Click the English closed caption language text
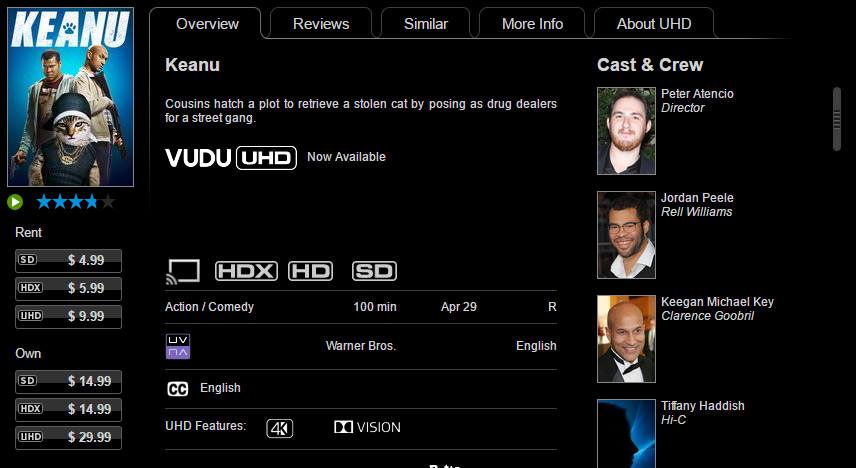This screenshot has width=856, height=468. click(220, 388)
